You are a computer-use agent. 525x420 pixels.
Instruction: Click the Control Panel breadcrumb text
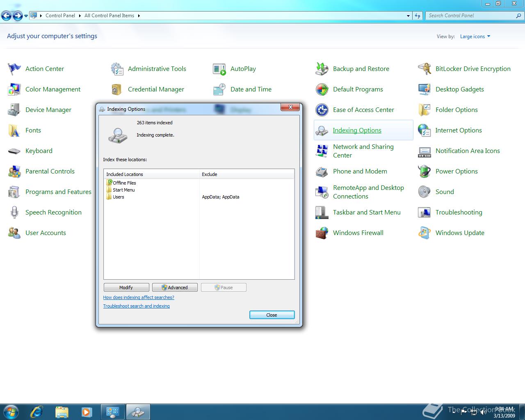pyautogui.click(x=60, y=16)
